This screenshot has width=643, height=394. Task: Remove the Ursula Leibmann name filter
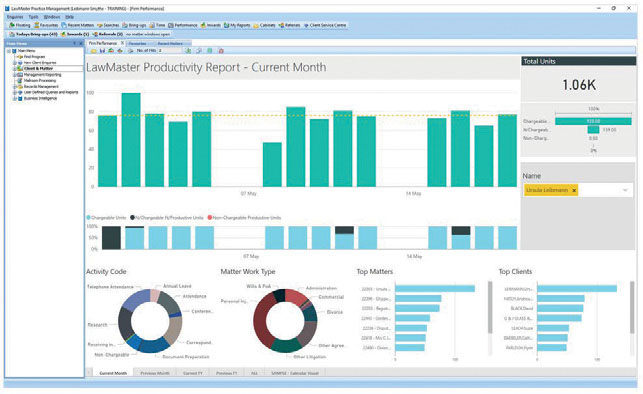tap(574, 190)
